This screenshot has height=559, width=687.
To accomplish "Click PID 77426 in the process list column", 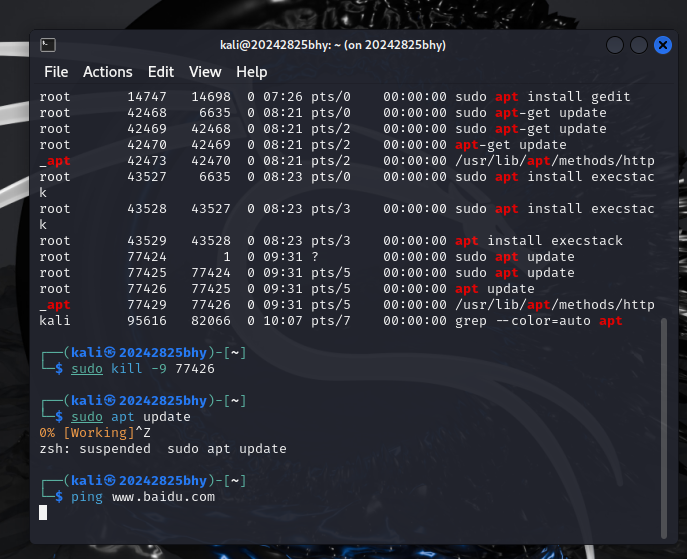I will [x=147, y=289].
